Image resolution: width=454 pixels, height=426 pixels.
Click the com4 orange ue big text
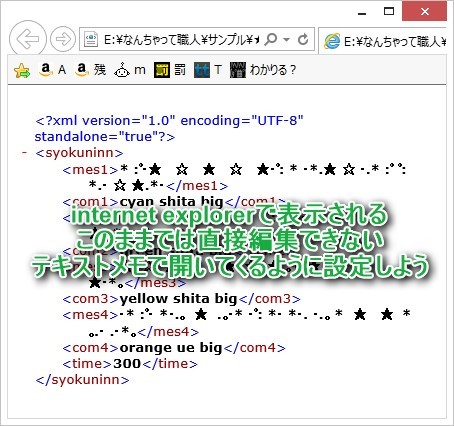(x=170, y=348)
